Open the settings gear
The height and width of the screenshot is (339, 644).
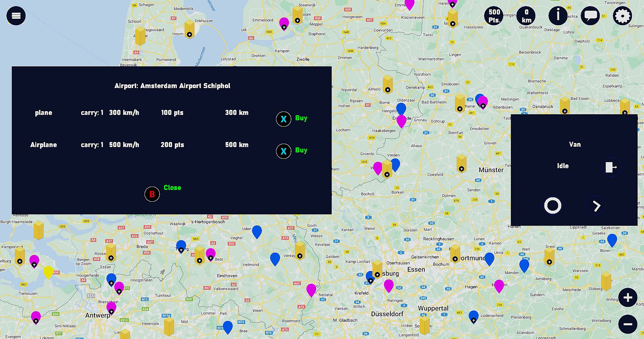[x=623, y=16]
